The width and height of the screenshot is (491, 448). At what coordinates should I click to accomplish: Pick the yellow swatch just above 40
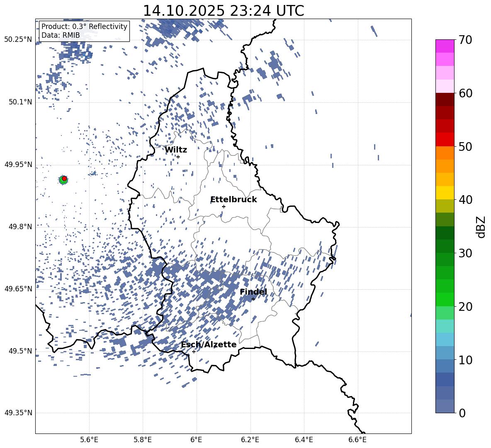[x=445, y=193]
